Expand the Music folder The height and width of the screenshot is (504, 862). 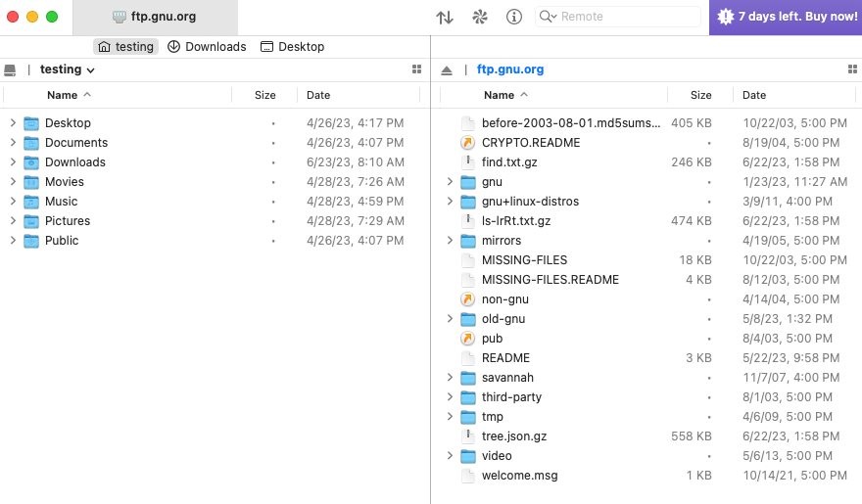pyautogui.click(x=13, y=202)
